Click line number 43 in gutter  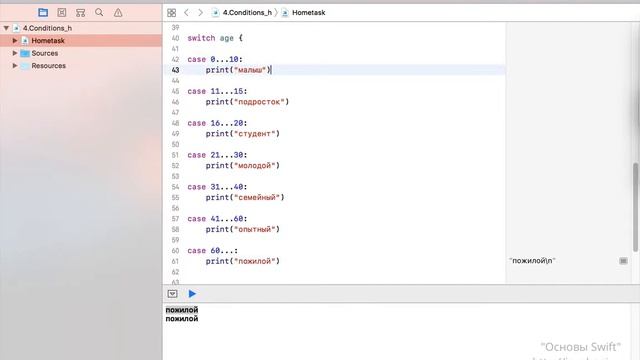pyautogui.click(x=175, y=70)
